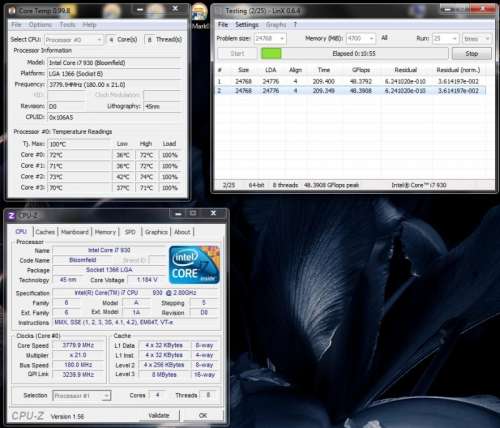Image resolution: width=500 pixels, height=428 pixels.
Task: Open the Settings menu in LinX
Action: 247,25
